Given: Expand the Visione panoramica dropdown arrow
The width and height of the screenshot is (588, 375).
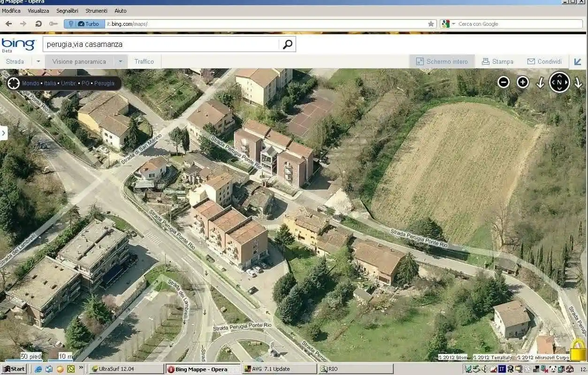Looking at the screenshot, I should (x=121, y=61).
